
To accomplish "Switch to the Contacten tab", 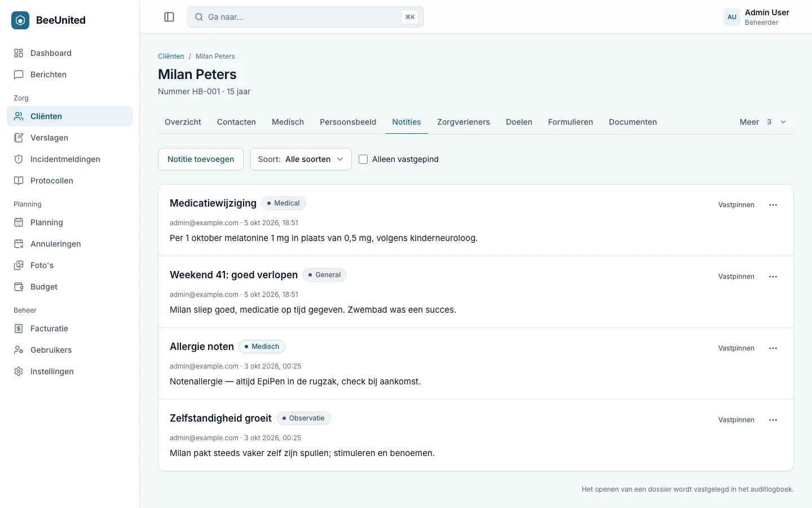I will coord(236,122).
